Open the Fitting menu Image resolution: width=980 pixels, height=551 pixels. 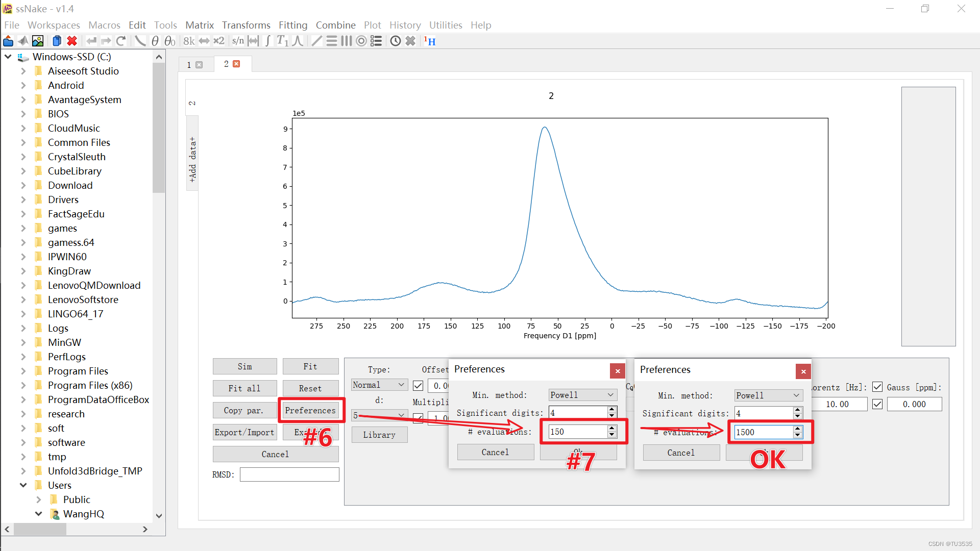point(292,25)
